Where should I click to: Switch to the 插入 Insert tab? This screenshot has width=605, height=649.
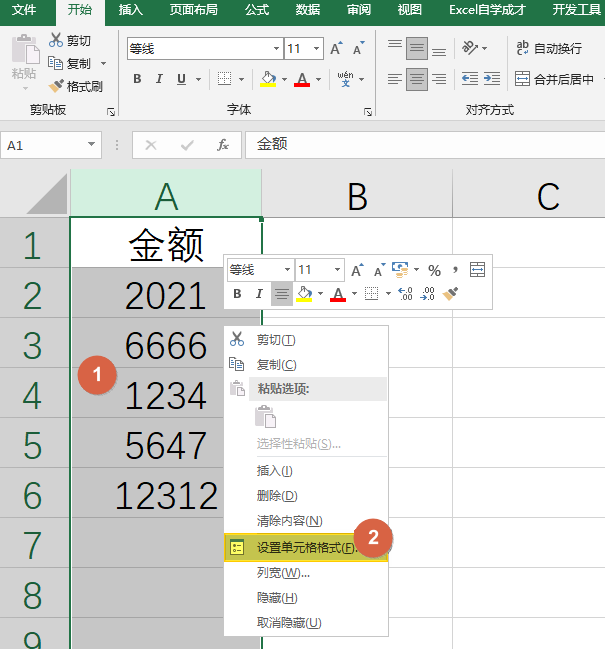tap(131, 10)
